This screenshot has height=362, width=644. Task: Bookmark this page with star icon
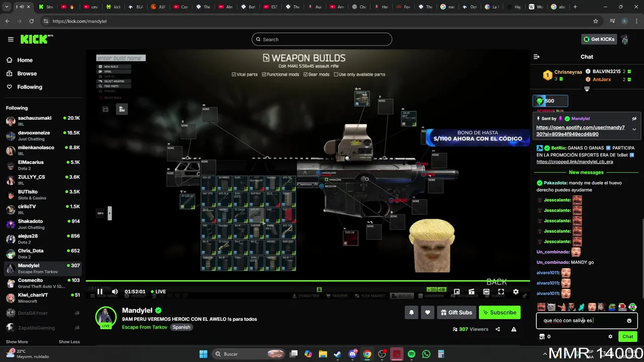[596, 21]
